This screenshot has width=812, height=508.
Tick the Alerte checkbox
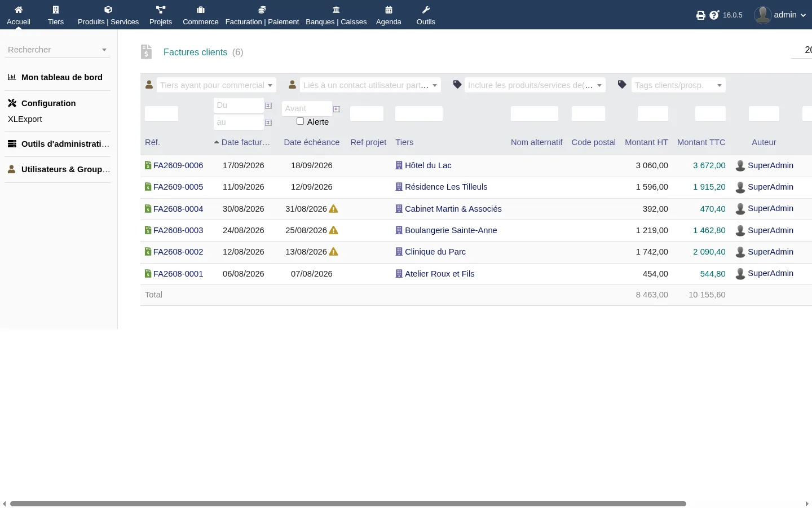pos(301,121)
